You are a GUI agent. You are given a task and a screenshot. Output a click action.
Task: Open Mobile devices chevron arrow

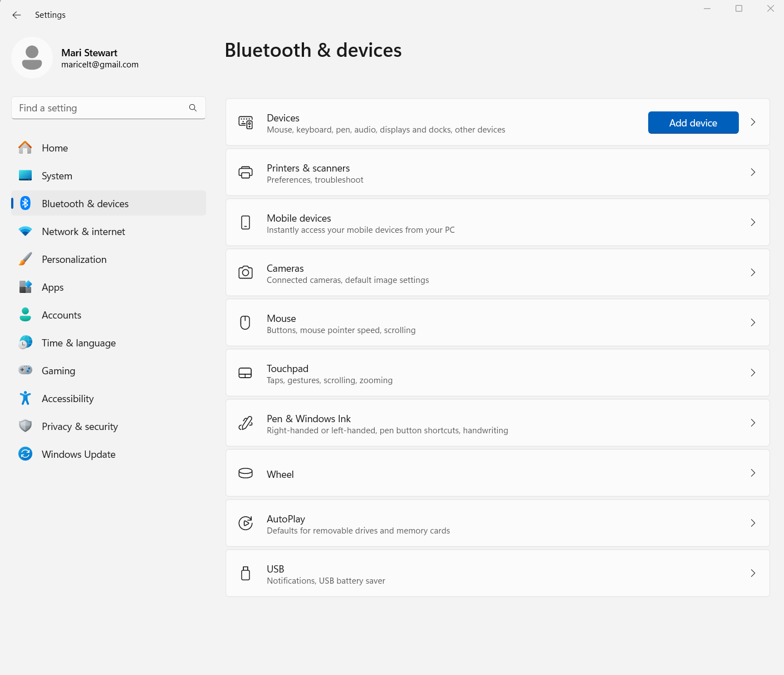(753, 222)
